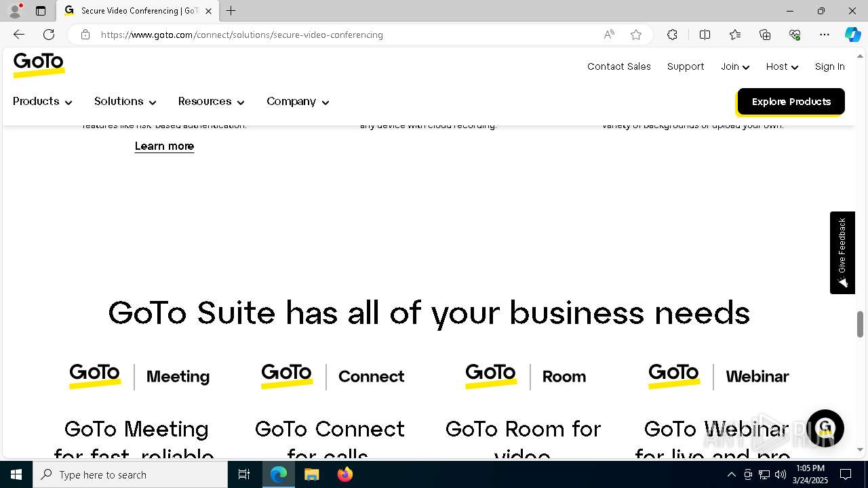The height and width of the screenshot is (488, 868).
Task: Open the Support link
Action: coord(686,66)
